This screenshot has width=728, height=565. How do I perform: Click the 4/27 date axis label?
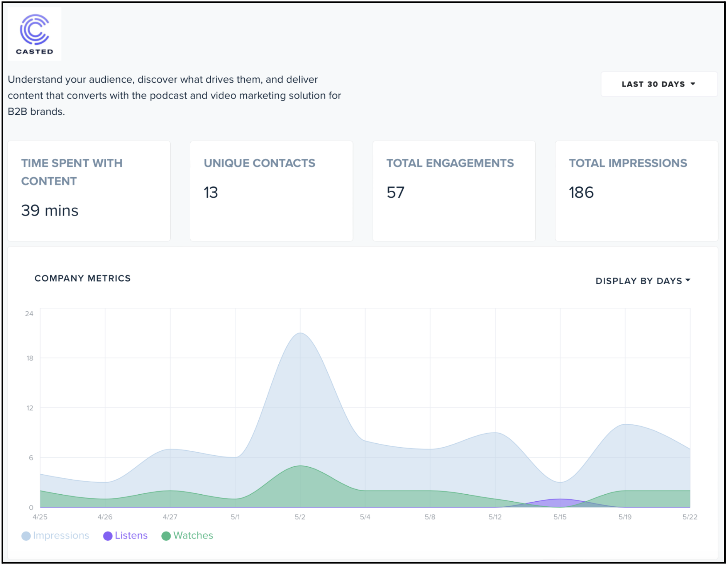coord(170,517)
